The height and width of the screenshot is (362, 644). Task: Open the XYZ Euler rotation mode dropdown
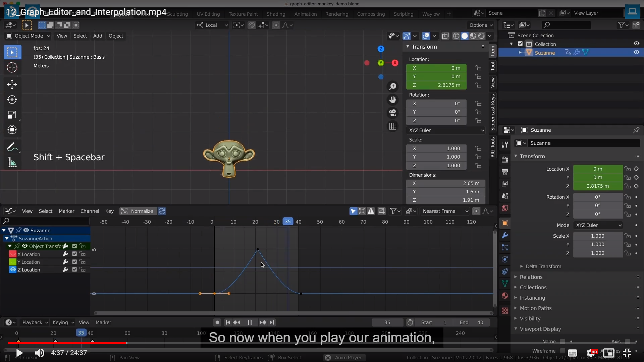point(446,130)
